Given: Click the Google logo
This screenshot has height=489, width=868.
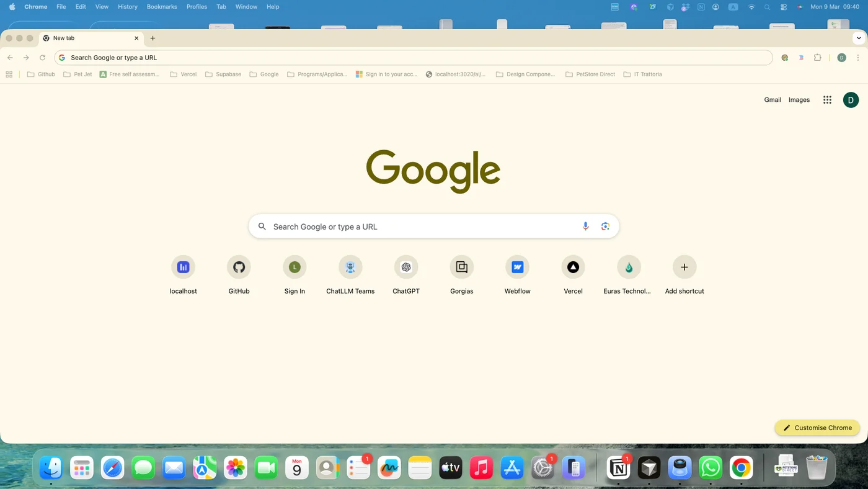Looking at the screenshot, I should click(433, 171).
